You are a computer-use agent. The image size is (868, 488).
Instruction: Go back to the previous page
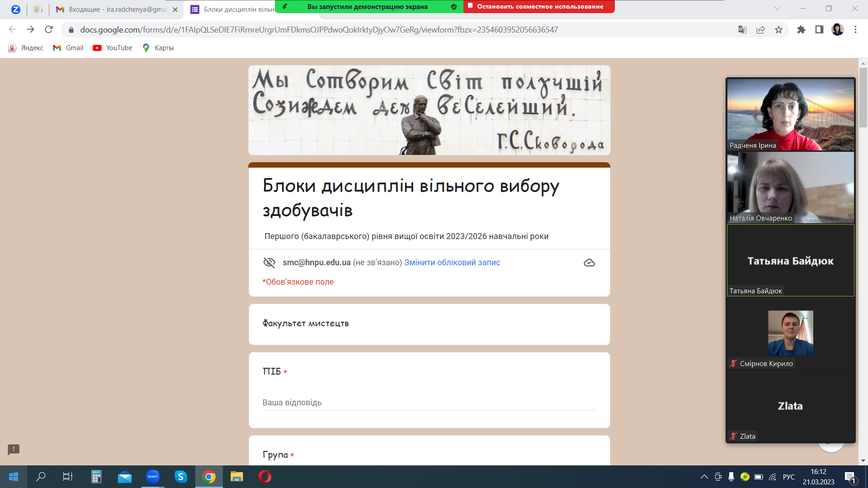pos(12,29)
